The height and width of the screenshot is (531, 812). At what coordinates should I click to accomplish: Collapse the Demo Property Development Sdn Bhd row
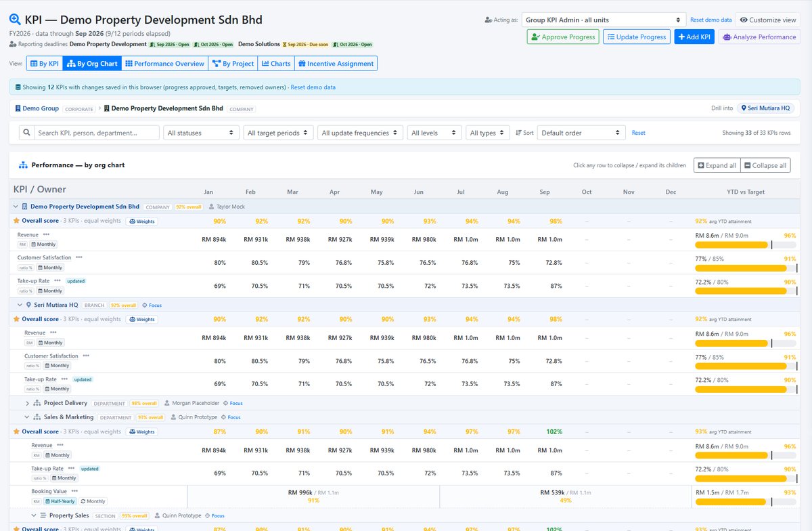point(16,207)
